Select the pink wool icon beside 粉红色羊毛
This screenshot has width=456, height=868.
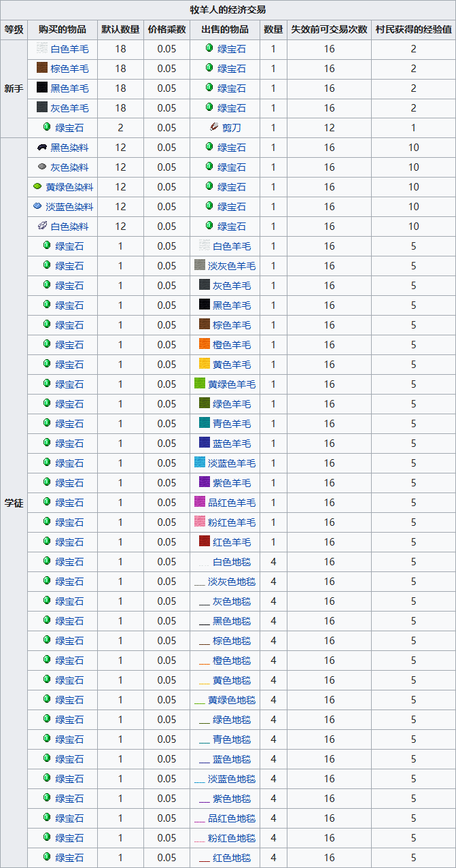pos(200,522)
